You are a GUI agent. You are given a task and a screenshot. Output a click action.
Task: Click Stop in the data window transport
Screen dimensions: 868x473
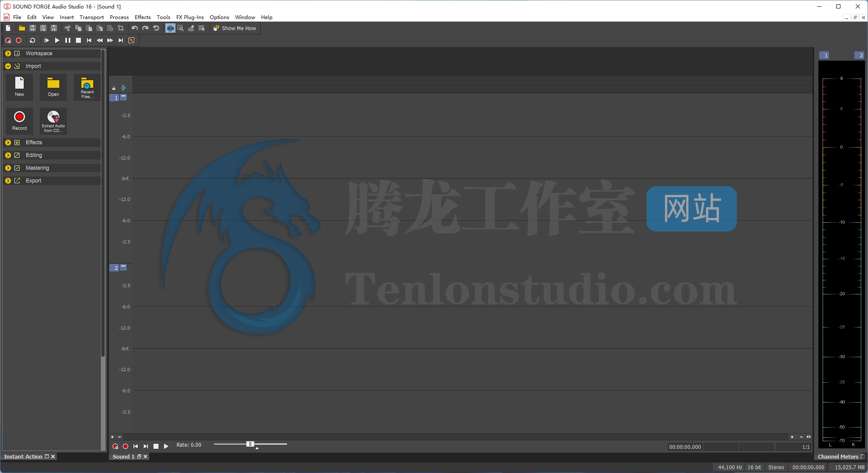tap(156, 446)
